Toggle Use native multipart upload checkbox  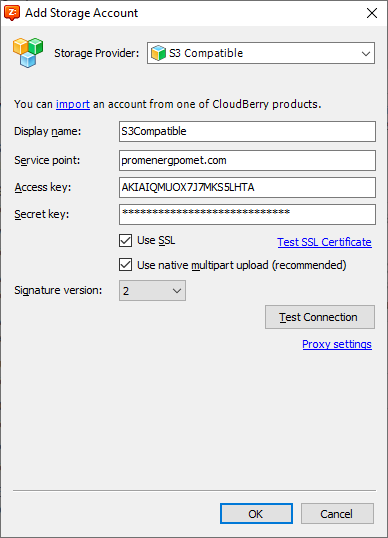(126, 265)
